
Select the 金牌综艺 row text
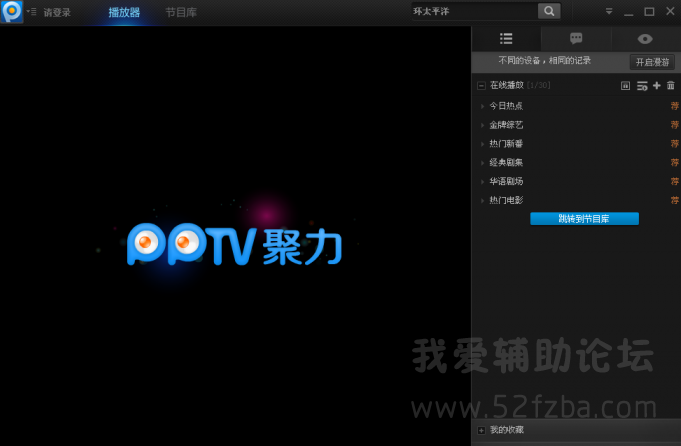click(506, 125)
